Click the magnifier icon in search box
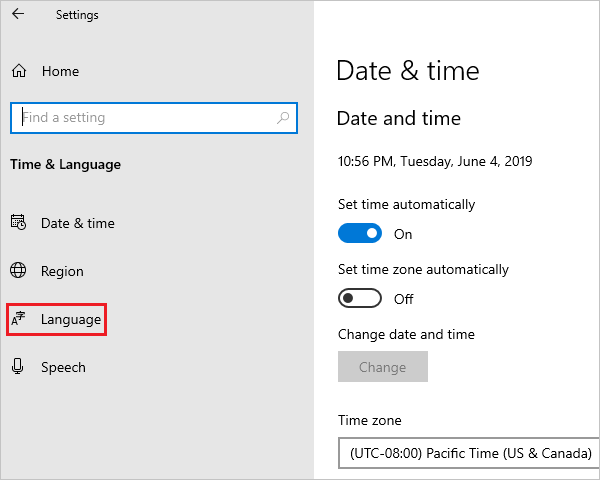 point(284,118)
